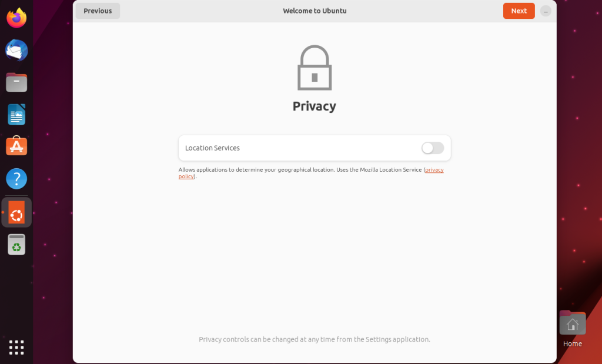Image resolution: width=602 pixels, height=364 pixels.
Task: Select the Welcome to Ubuntu dock icon
Action: pos(16,212)
